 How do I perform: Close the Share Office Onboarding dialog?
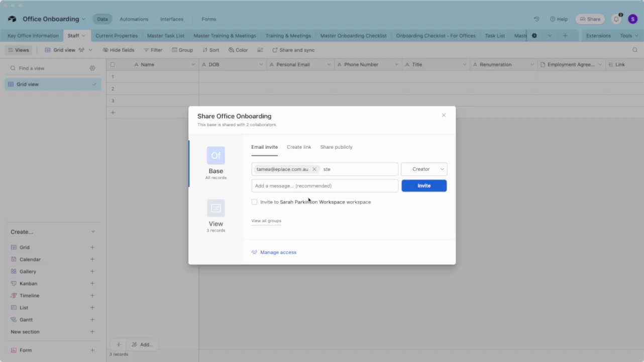(444, 115)
